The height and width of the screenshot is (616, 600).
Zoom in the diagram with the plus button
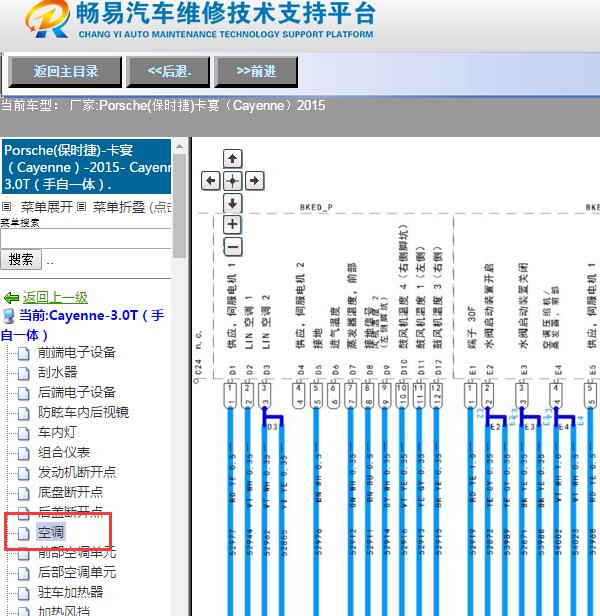click(232, 224)
